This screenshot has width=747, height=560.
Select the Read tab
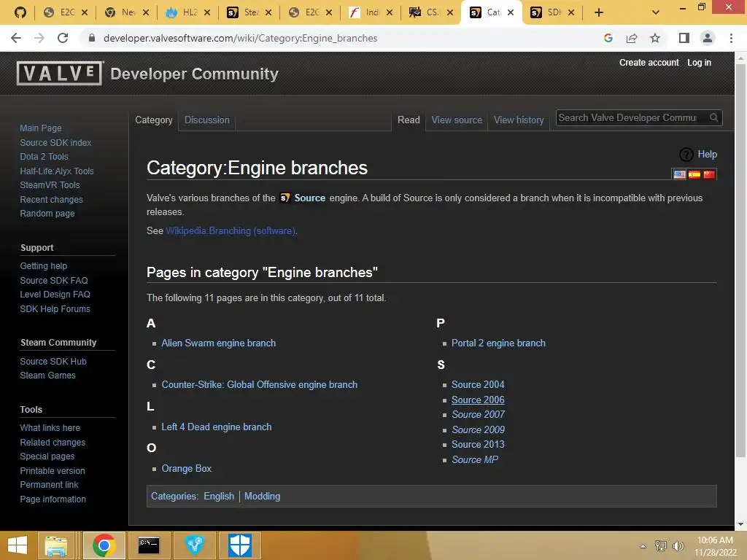409,120
